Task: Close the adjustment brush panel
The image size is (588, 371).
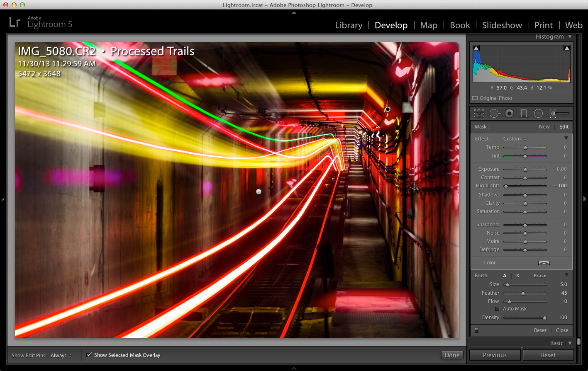Action: tap(562, 330)
